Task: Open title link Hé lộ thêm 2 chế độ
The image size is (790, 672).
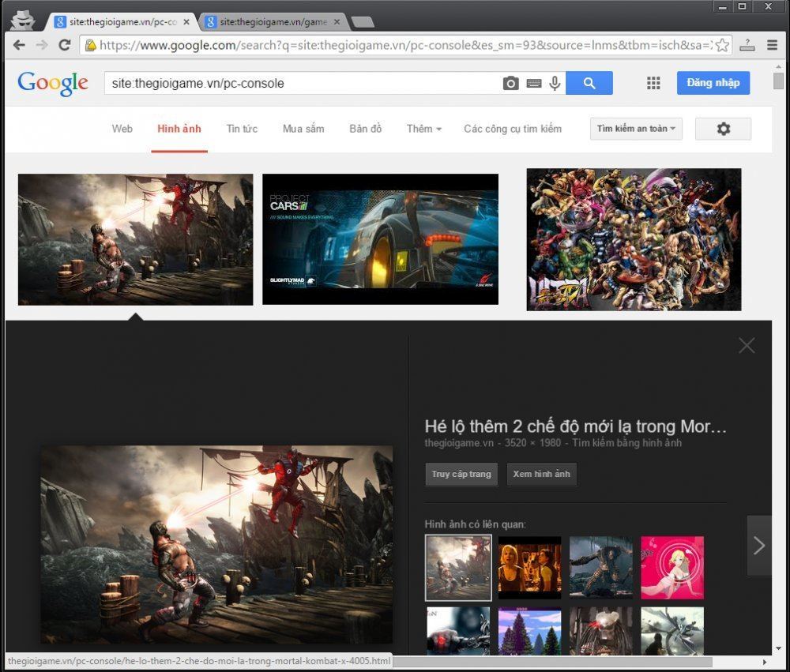Action: pyautogui.click(x=575, y=426)
